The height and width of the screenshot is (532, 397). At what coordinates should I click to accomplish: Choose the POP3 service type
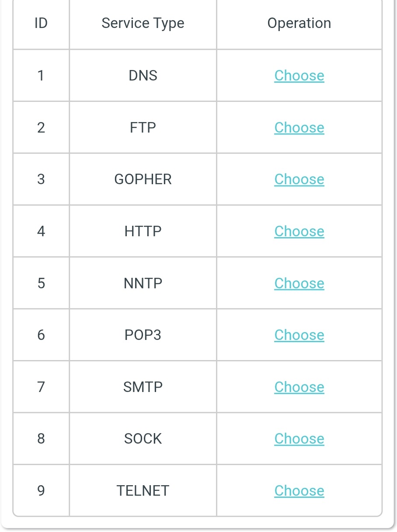[299, 335]
